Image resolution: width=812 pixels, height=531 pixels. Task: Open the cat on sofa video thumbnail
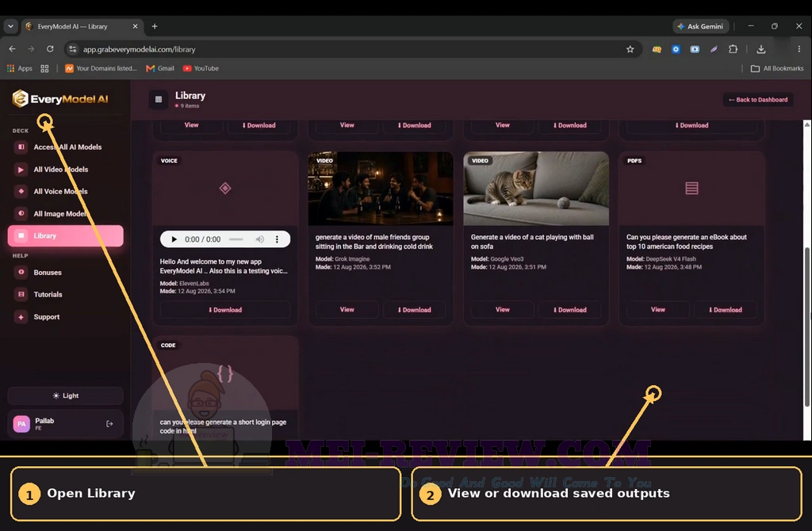point(536,189)
